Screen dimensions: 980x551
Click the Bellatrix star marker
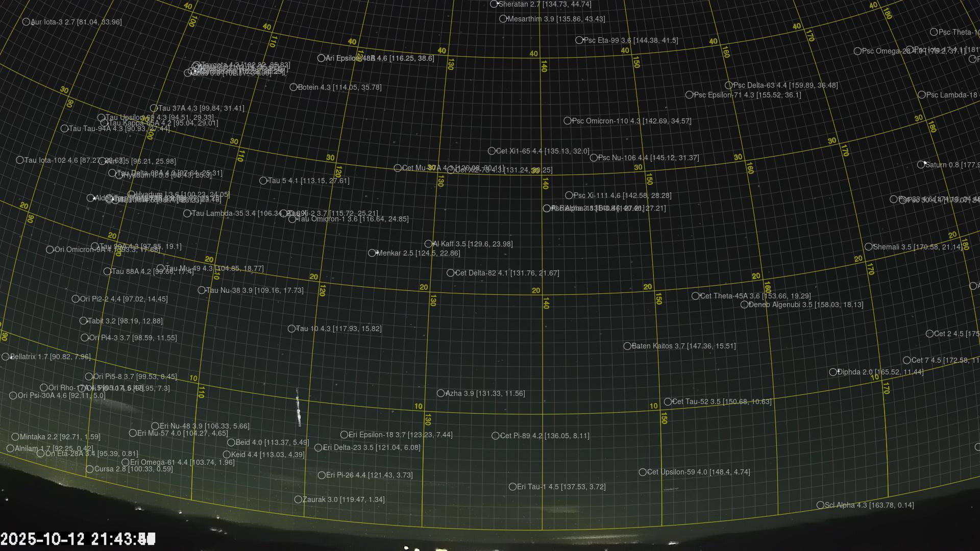6,357
